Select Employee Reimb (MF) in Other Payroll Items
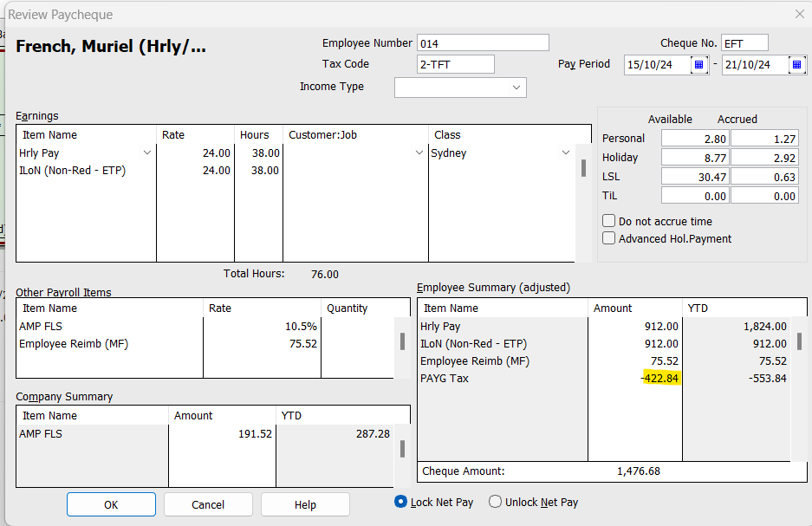812x526 pixels. tap(74, 344)
